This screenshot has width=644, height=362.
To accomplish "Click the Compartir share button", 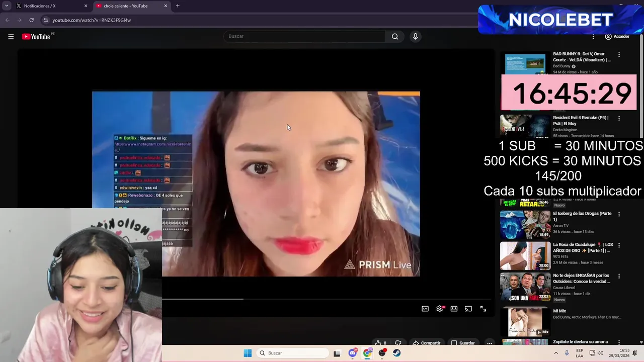I will pos(427,343).
